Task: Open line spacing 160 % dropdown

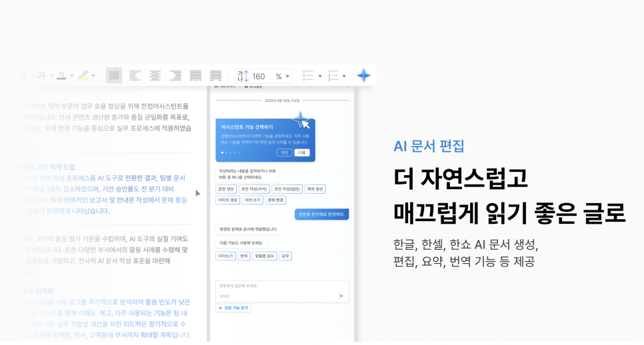Action: coord(287,77)
